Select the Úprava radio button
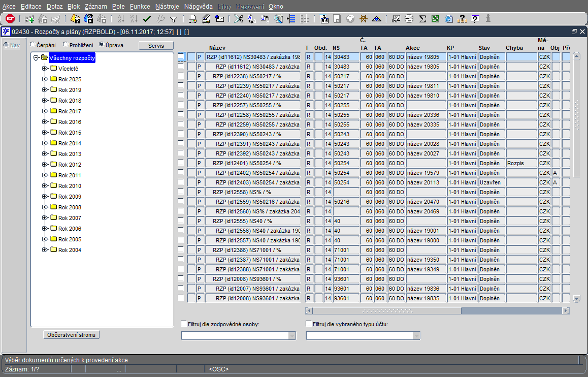The width and height of the screenshot is (588, 377). coord(101,45)
